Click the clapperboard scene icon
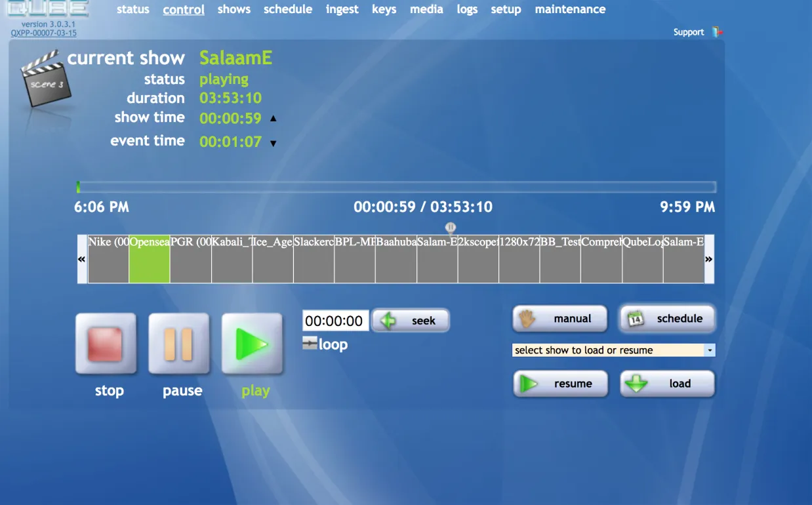This screenshot has width=812, height=505. (x=45, y=79)
